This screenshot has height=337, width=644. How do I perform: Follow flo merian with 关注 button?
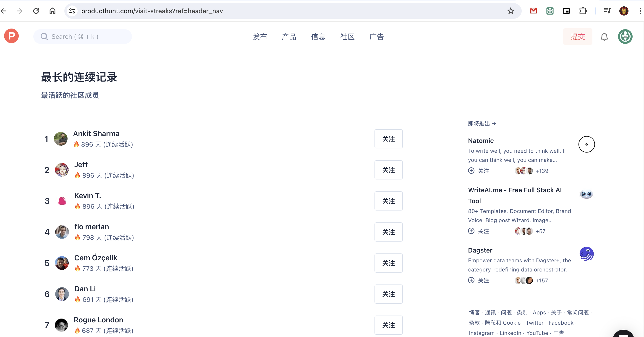point(388,232)
